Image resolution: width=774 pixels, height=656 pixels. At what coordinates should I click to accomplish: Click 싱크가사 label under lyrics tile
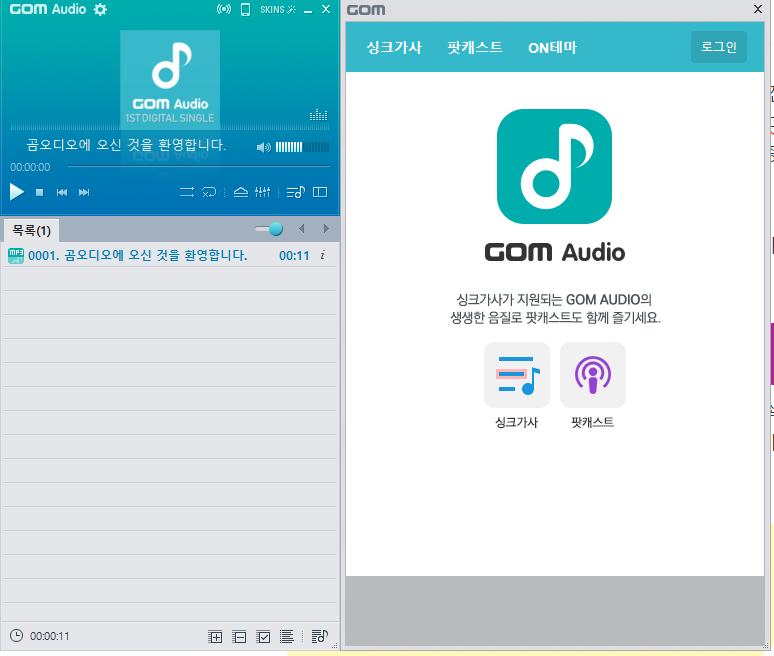click(516, 423)
